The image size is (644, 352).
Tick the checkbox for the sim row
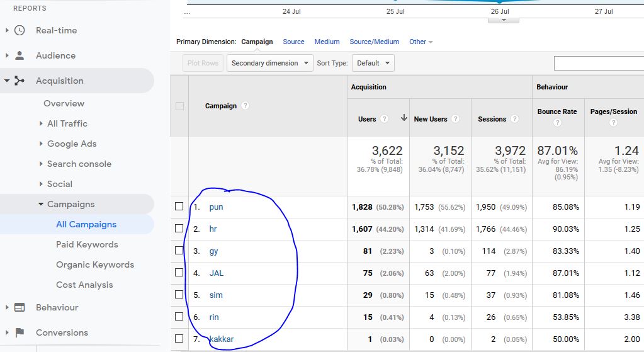[179, 295]
